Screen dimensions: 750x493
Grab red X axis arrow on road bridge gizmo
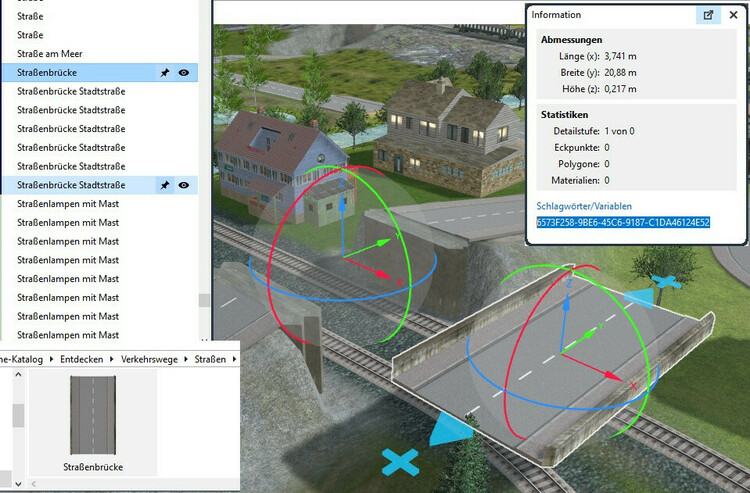[613, 376]
